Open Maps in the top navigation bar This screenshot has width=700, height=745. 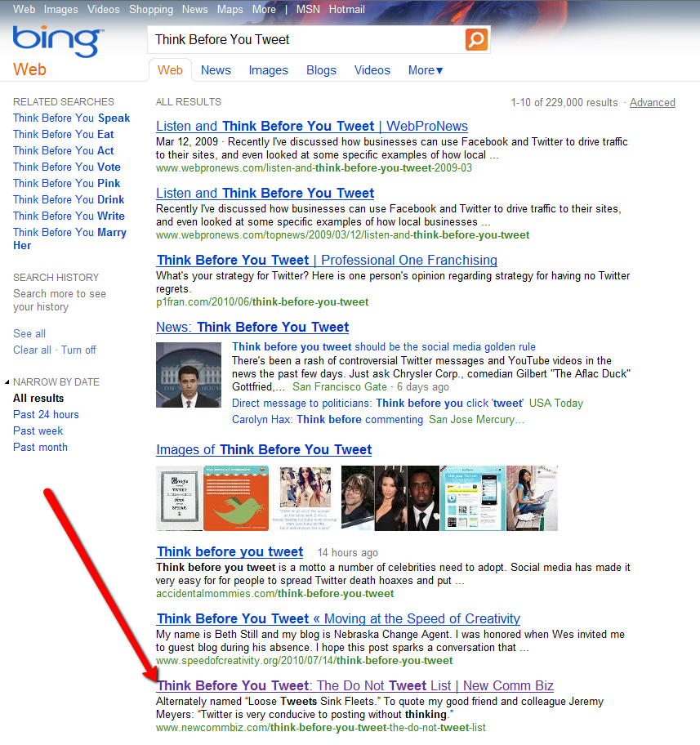[x=230, y=9]
